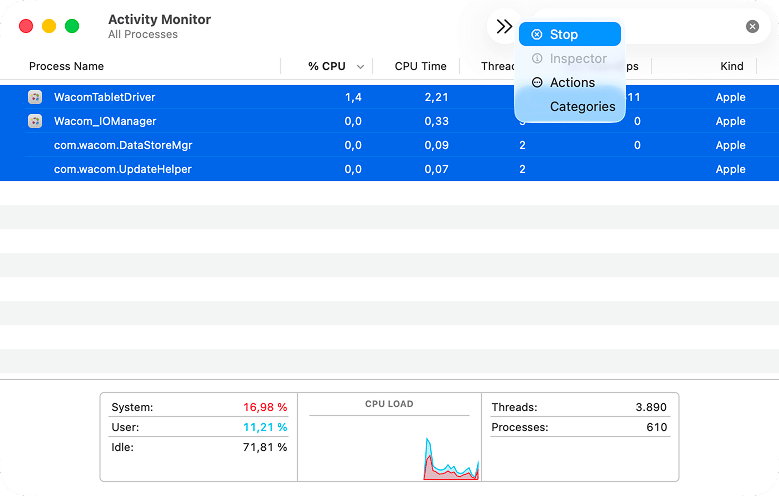Click Processes count 610
Image resolution: width=779 pixels, height=496 pixels.
tap(656, 427)
